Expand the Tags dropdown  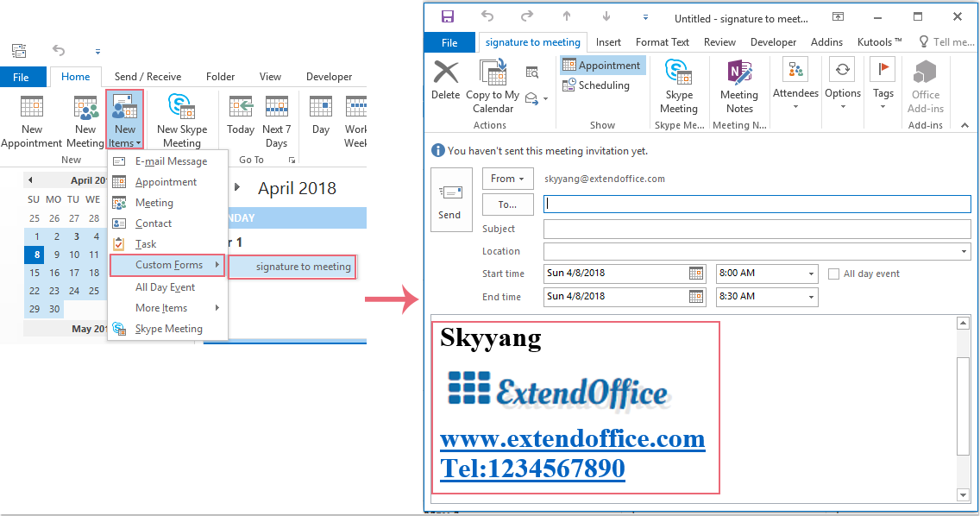point(883,107)
